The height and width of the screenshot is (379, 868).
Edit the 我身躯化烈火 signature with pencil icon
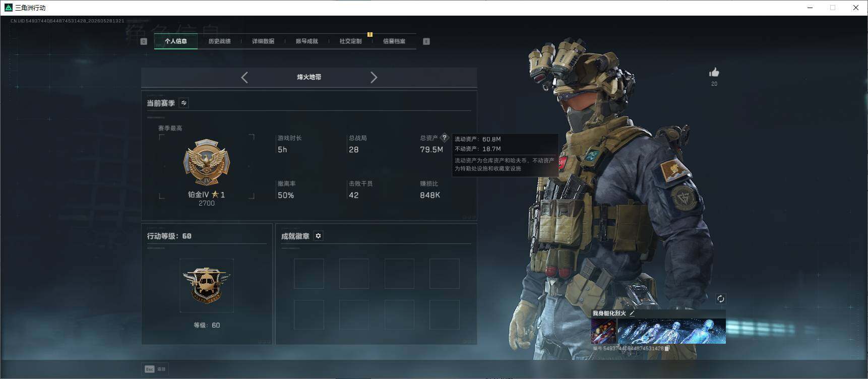pyautogui.click(x=632, y=313)
